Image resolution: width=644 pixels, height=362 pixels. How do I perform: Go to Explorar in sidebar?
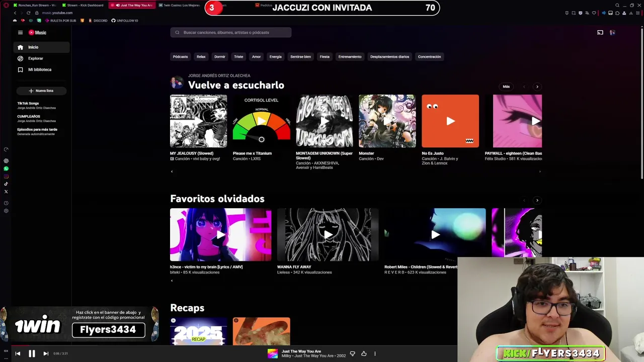tap(42, 58)
